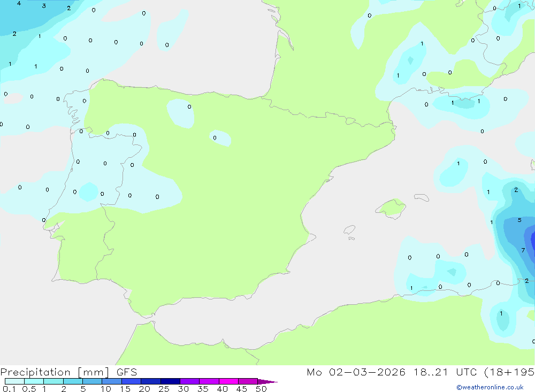Click the 35–40 mm purple swatch
Image resolution: width=535 pixels, height=392 pixels.
click(209, 381)
